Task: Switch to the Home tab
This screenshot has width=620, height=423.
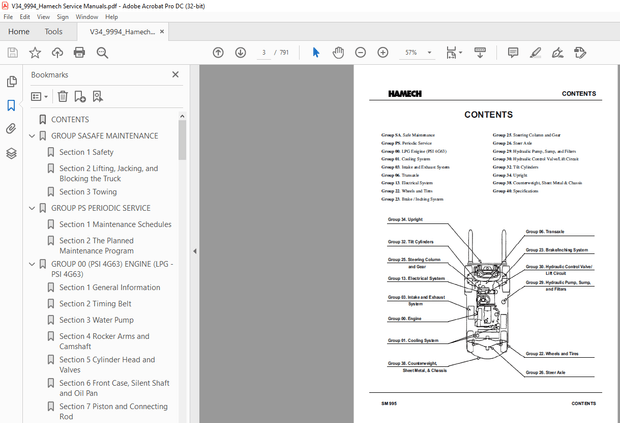Action: [19, 32]
